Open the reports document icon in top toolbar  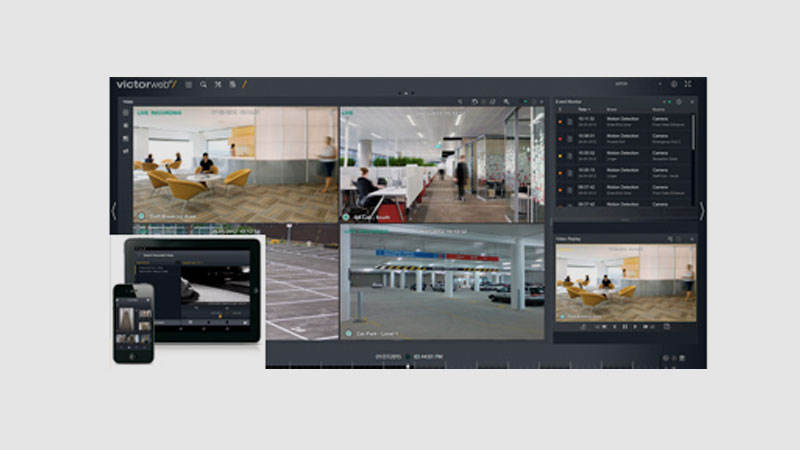point(232,85)
